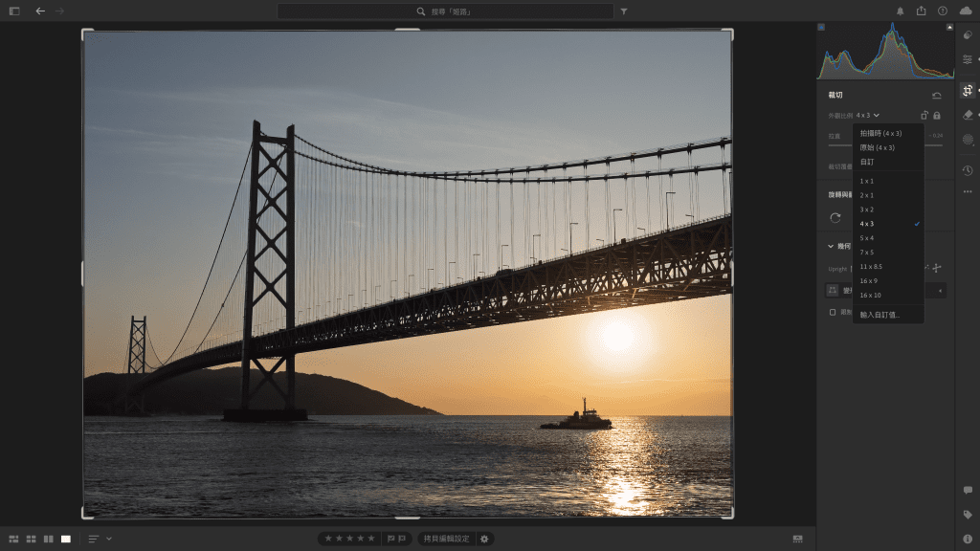Click the search filter funnel icon
The height and width of the screenshot is (551, 980).
(624, 11)
